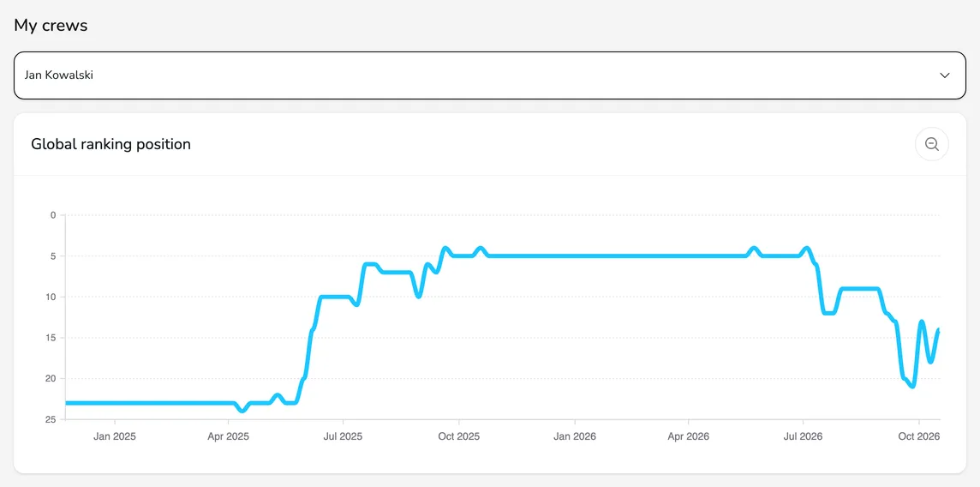Click the 'Jul 2026' axis label

point(804,436)
